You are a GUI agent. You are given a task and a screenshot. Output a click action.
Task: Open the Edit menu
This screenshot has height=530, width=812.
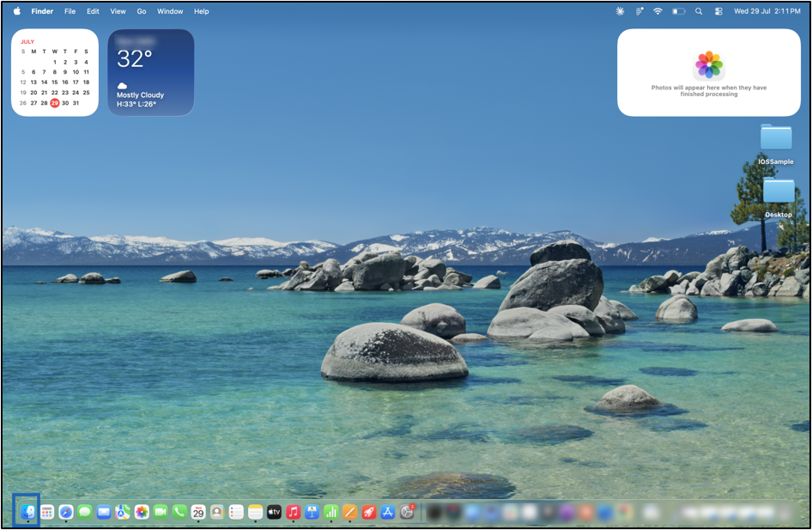[x=93, y=11]
